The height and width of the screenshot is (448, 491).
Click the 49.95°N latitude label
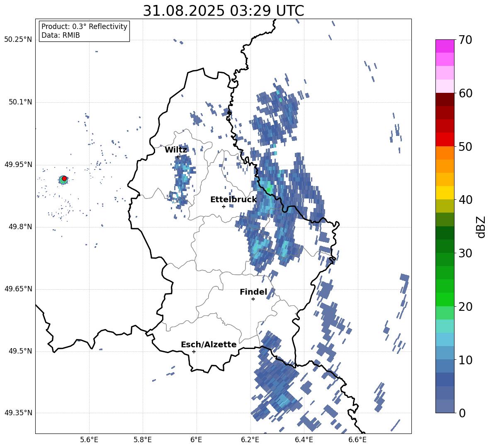(18, 165)
